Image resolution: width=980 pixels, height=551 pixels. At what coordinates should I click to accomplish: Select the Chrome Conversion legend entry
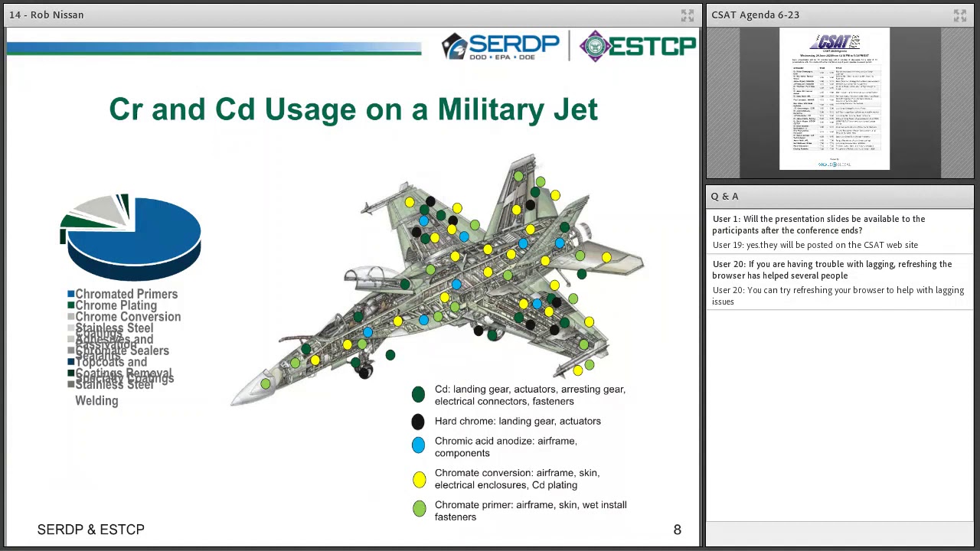124,317
